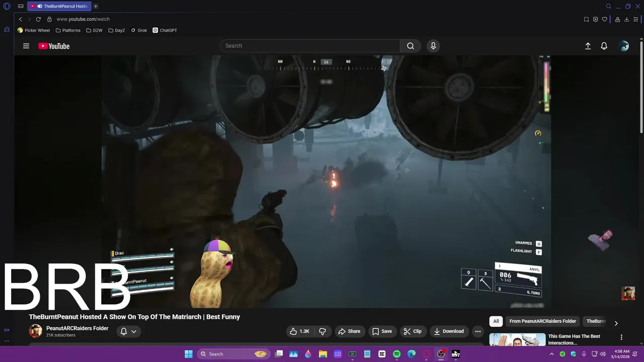Start voice search with the microphone icon
The height and width of the screenshot is (362, 644).
click(433, 46)
